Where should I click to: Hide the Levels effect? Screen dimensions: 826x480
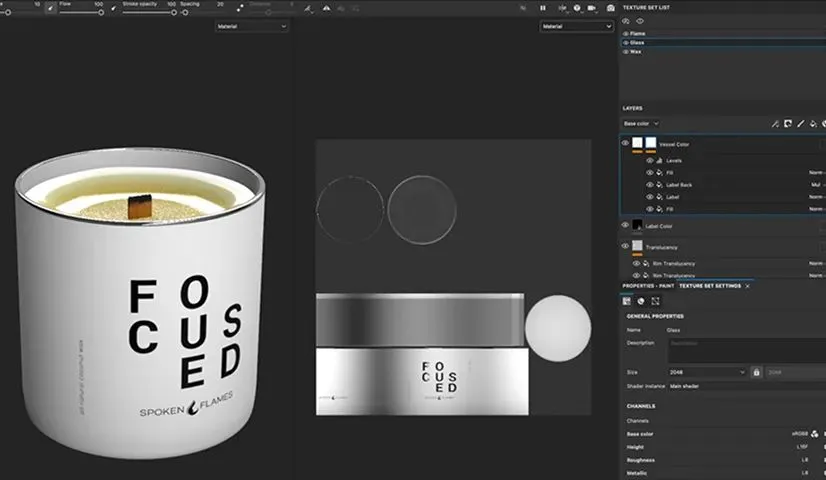(x=650, y=160)
